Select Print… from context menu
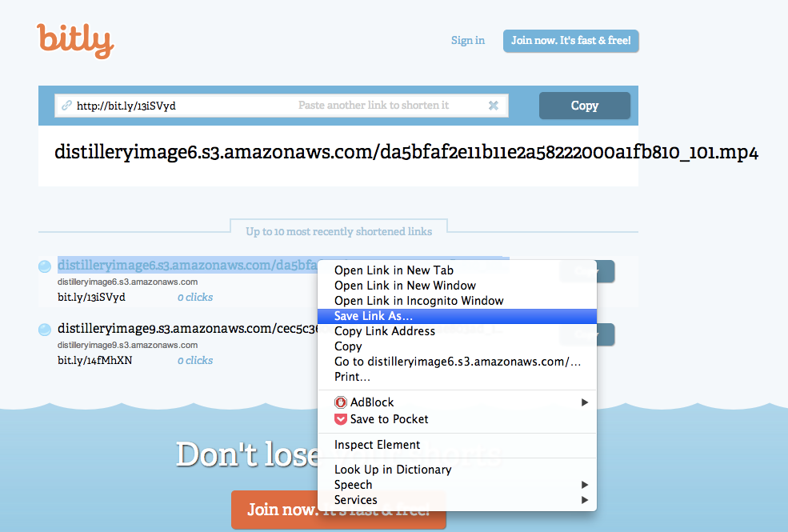 tap(458, 377)
